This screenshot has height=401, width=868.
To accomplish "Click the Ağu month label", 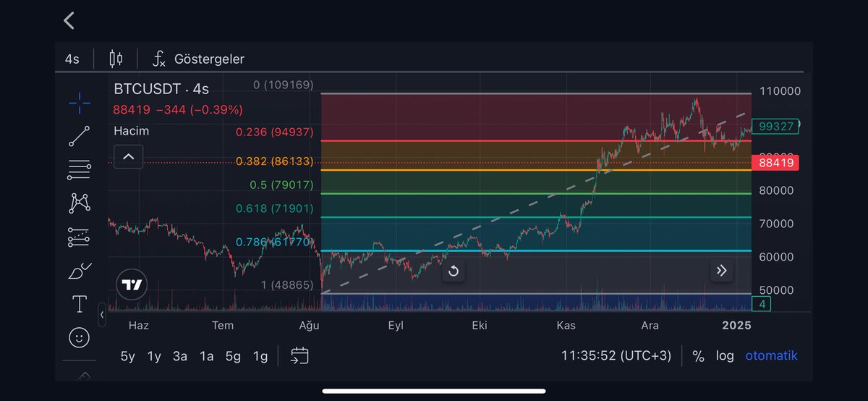I will (x=310, y=325).
